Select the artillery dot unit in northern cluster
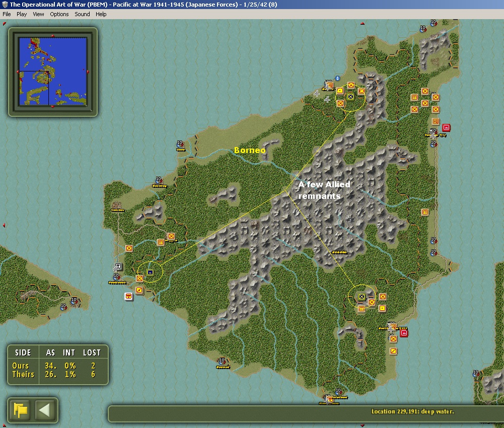 [x=340, y=91]
